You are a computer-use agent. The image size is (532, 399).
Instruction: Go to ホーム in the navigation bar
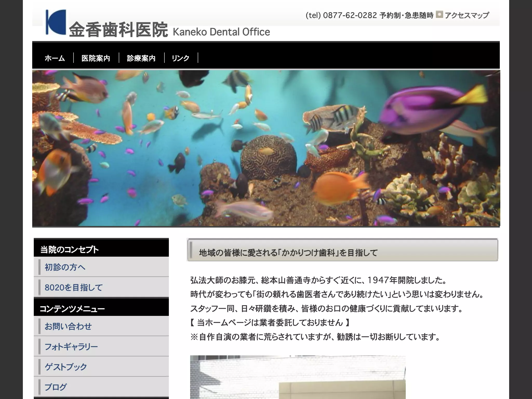point(55,58)
